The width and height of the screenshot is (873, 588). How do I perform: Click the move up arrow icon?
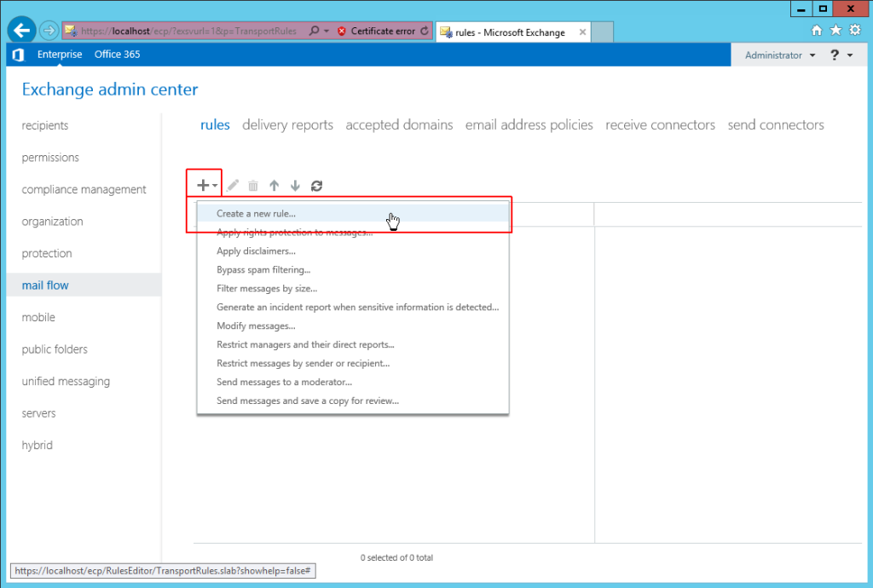coord(274,185)
